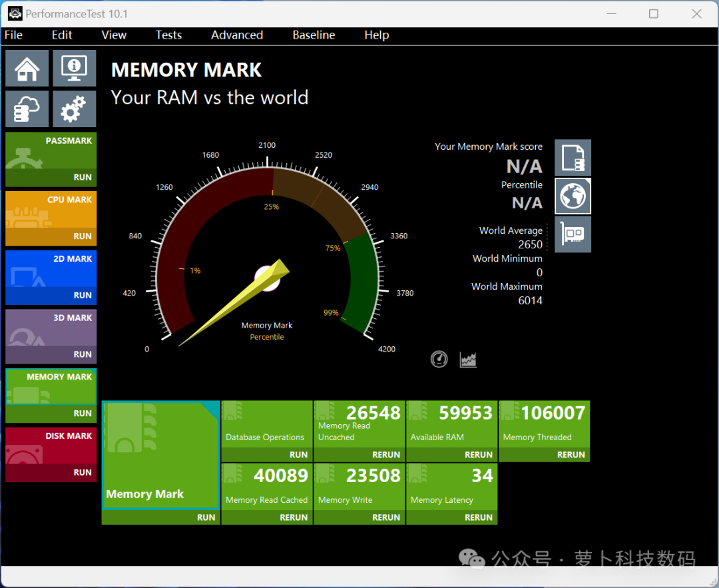
Task: Open the Help menu
Action: click(376, 35)
